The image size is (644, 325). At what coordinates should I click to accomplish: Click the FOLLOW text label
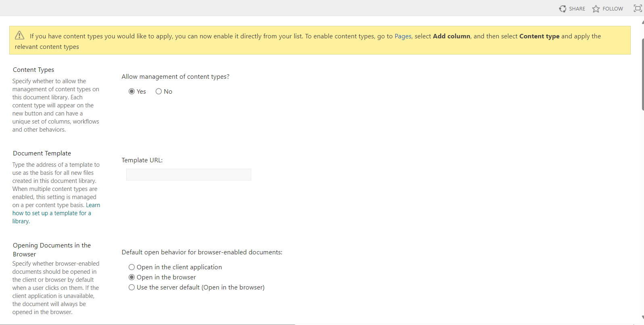tap(612, 8)
